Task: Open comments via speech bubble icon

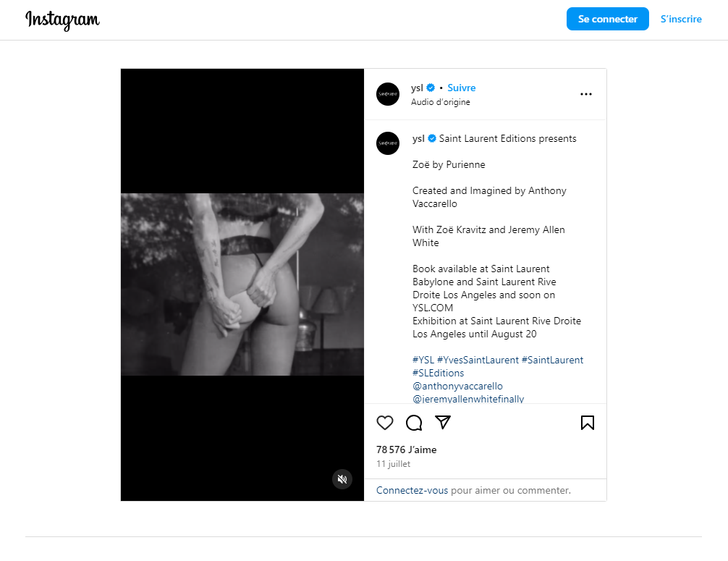Action: (414, 423)
